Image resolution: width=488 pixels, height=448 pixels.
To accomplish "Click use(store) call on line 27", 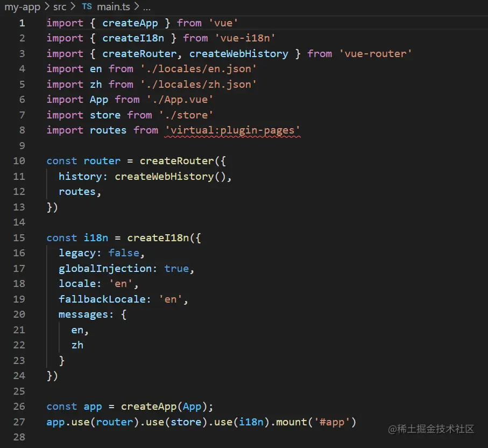I will (176, 422).
